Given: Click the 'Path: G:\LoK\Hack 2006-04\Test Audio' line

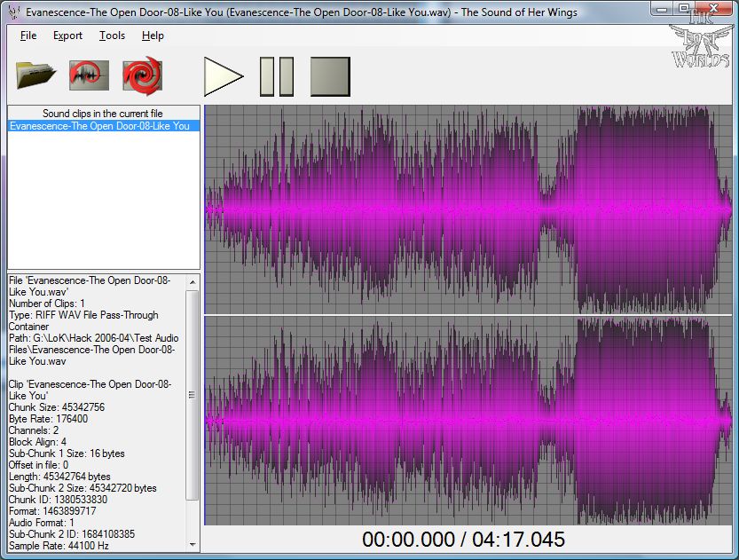Looking at the screenshot, I should coord(94,338).
